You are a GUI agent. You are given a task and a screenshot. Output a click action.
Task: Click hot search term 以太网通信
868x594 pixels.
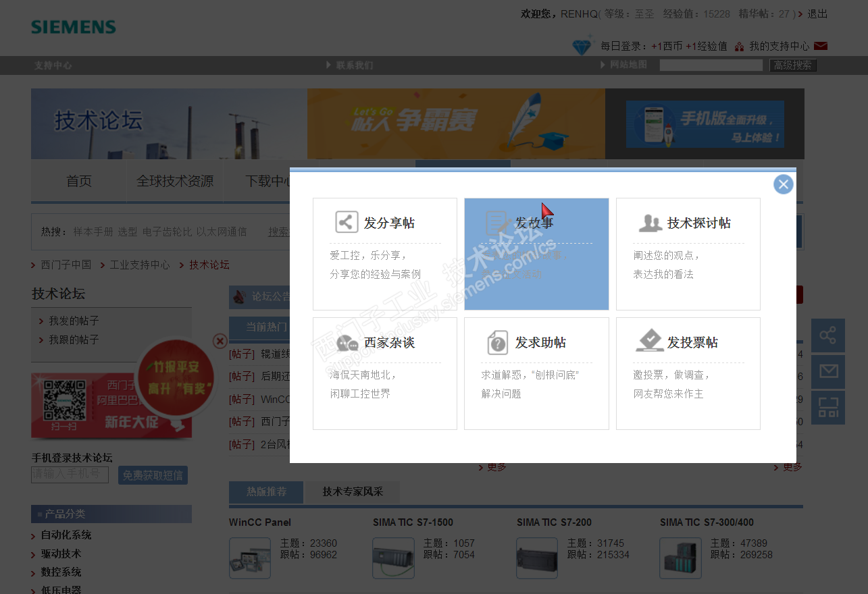click(222, 232)
